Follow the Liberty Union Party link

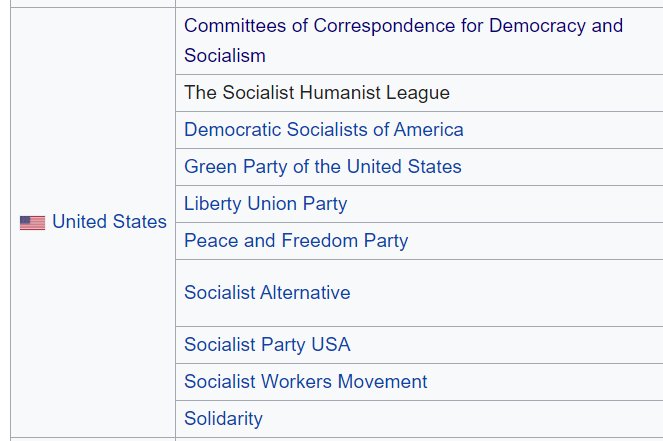coord(265,204)
